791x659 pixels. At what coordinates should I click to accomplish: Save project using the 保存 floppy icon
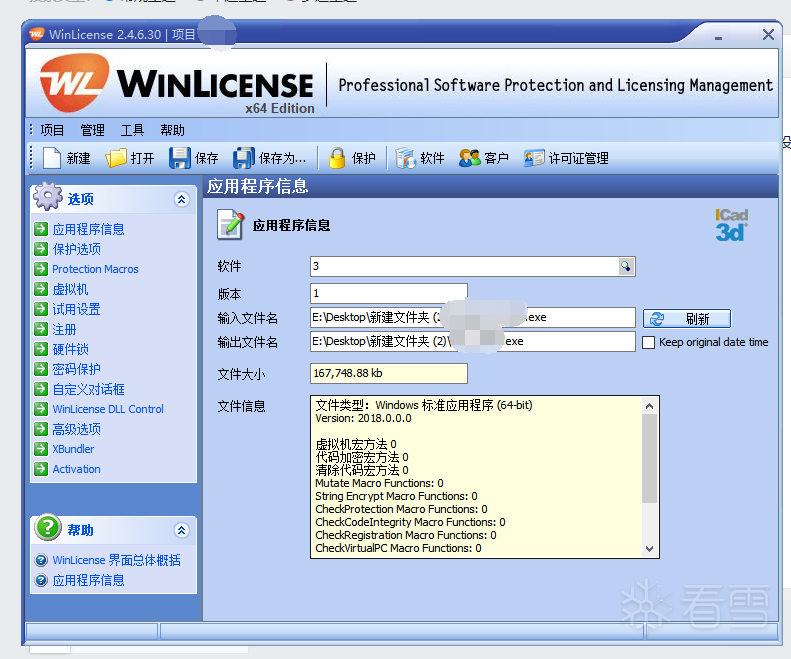click(180, 158)
